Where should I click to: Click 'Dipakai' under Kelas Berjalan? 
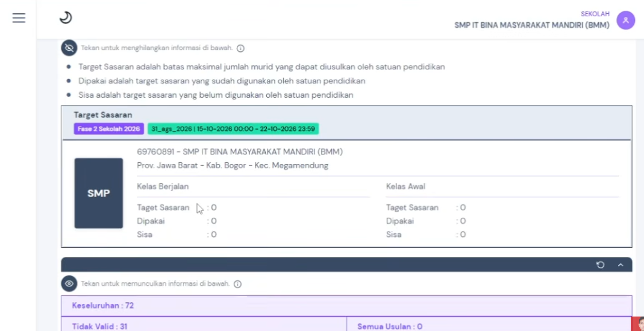[151, 221]
